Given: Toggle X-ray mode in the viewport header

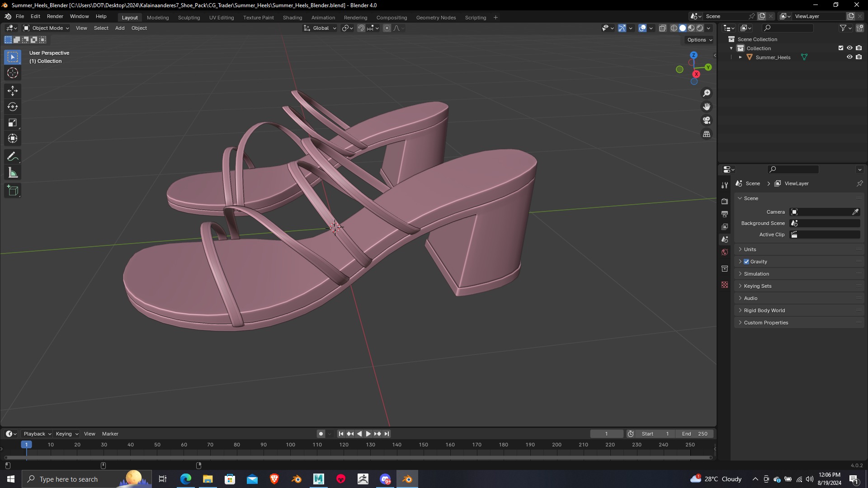Looking at the screenshot, I should click(x=663, y=28).
